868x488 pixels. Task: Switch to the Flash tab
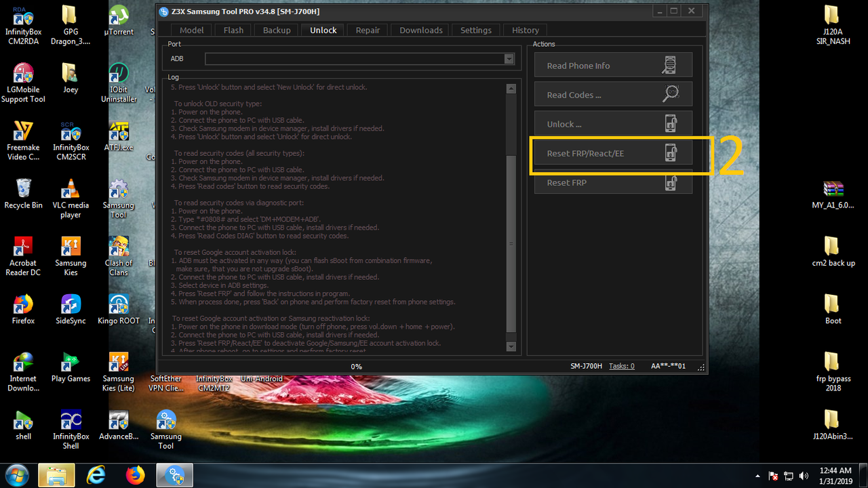(233, 30)
